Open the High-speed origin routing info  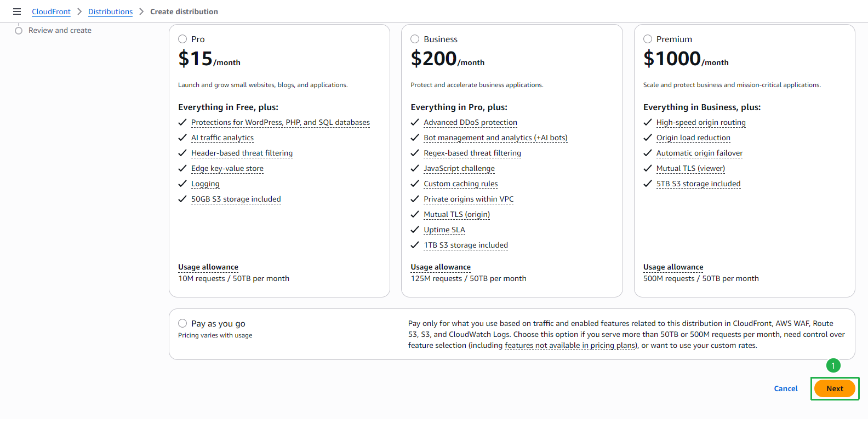[x=701, y=122]
